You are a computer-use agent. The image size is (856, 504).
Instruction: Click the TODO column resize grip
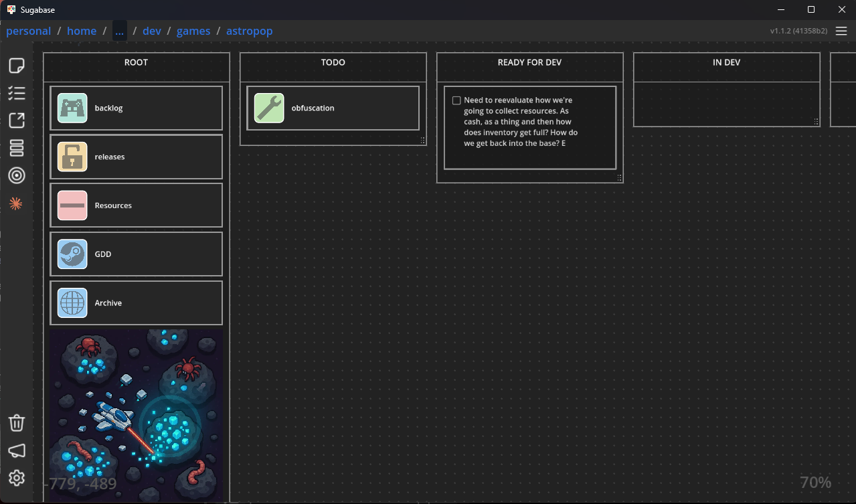422,141
